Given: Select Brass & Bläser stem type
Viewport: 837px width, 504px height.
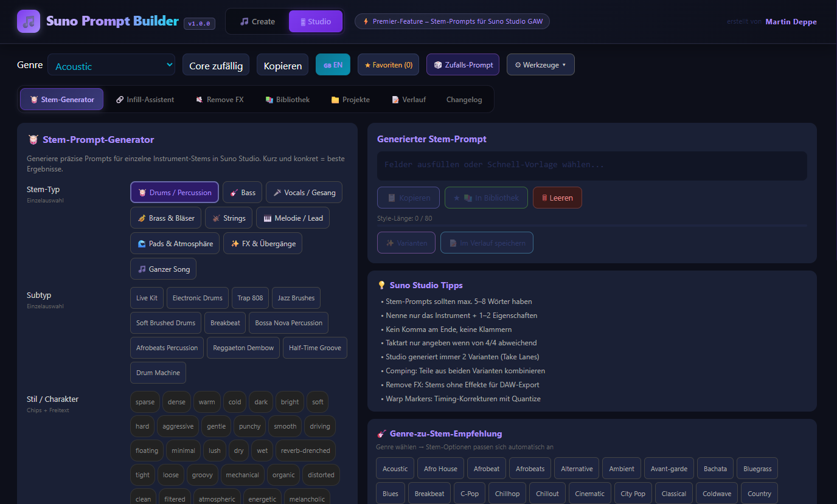Looking at the screenshot, I should 165,218.
